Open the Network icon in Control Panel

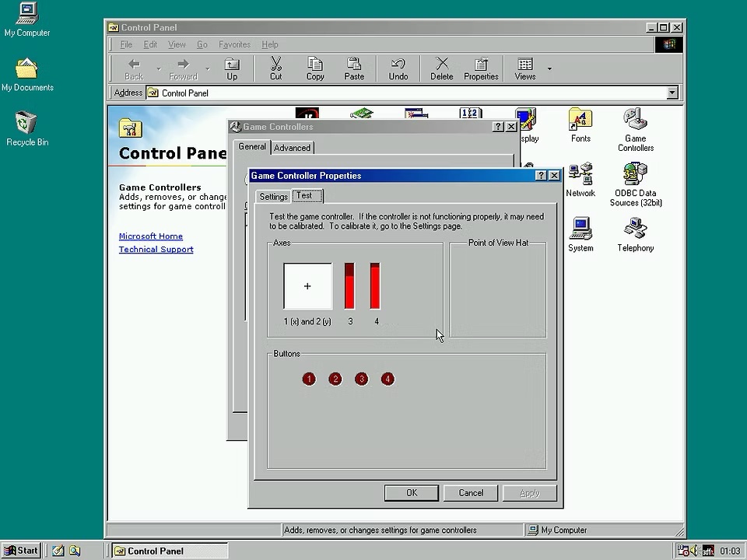pos(580,180)
